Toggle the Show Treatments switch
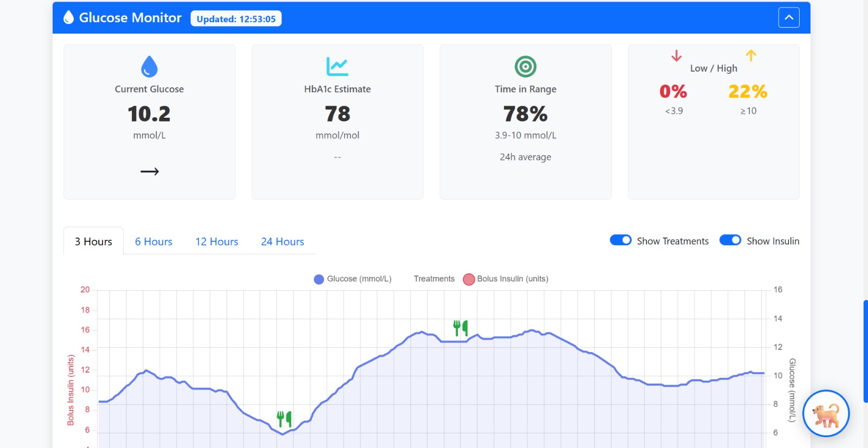 pos(621,240)
